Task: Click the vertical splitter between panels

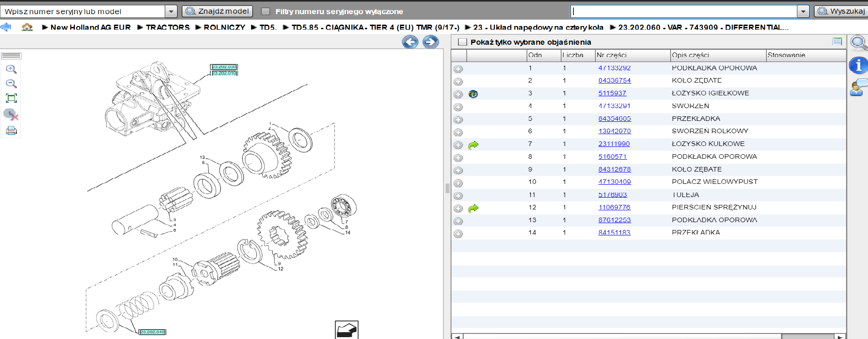Action: click(x=447, y=188)
